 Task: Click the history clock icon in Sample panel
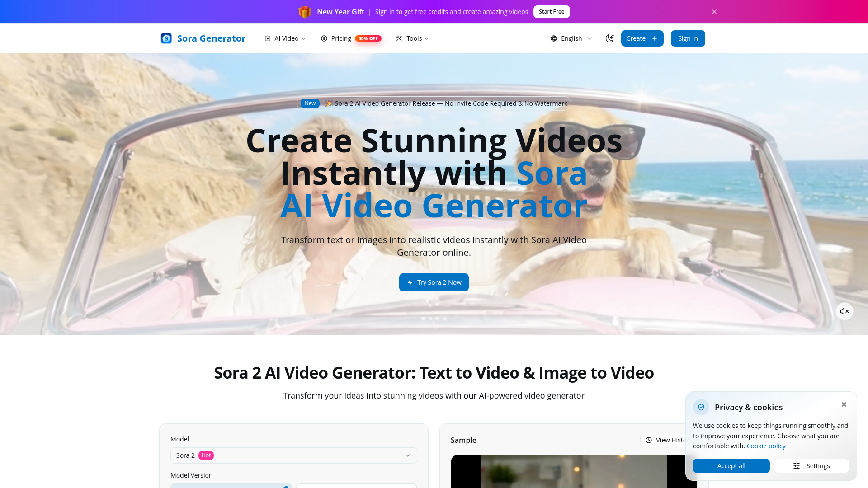coord(649,440)
